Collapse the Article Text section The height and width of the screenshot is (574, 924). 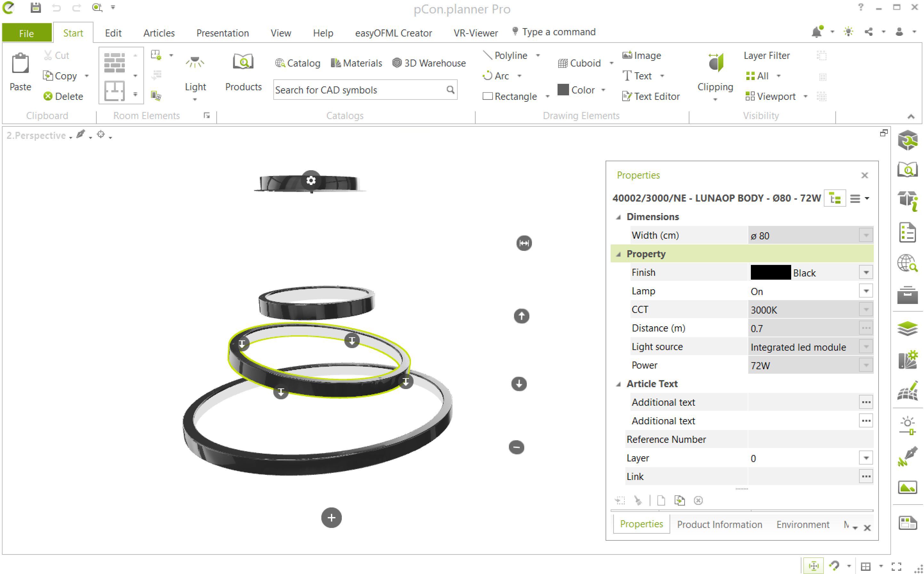coord(618,384)
